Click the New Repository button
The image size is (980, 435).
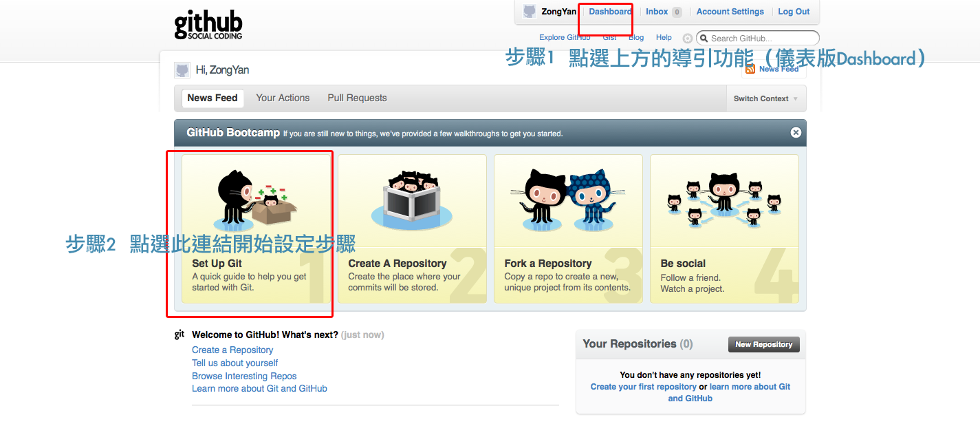(763, 345)
